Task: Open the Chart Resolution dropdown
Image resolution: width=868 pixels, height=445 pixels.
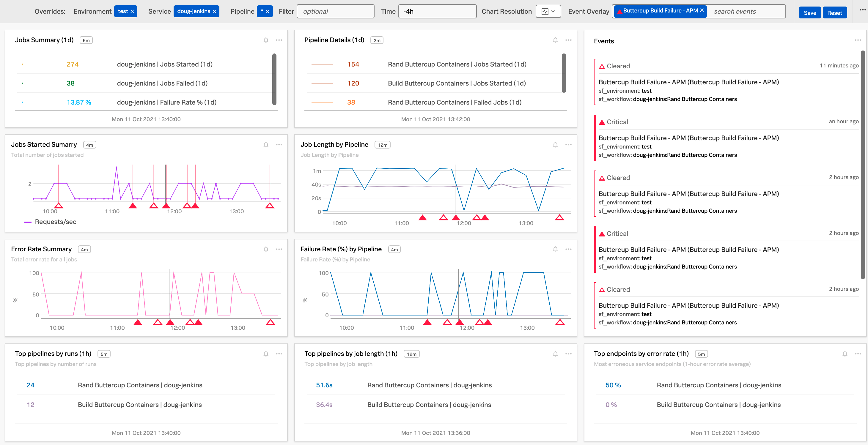Action: pyautogui.click(x=548, y=12)
